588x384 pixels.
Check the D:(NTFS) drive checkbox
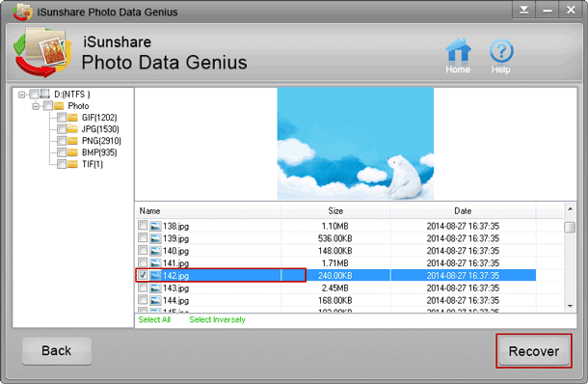coord(34,94)
